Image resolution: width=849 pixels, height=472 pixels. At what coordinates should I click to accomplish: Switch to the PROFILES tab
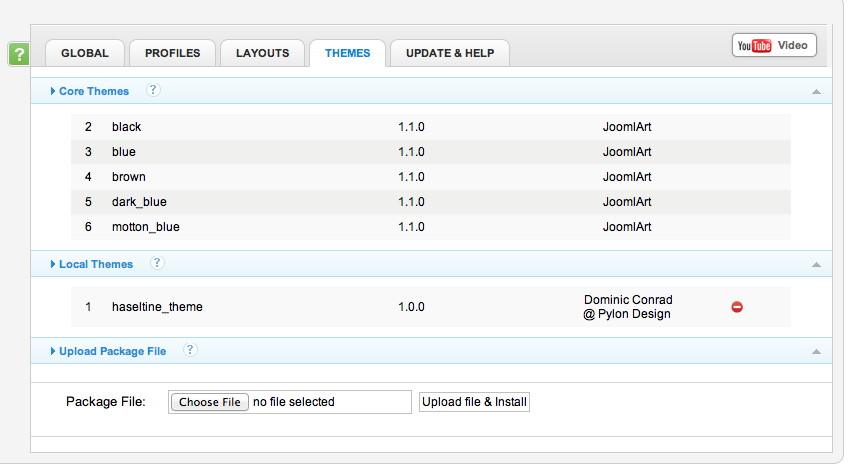[x=173, y=53]
